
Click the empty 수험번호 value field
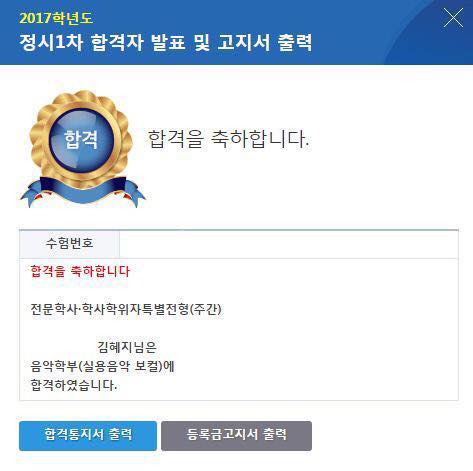[x=289, y=244]
